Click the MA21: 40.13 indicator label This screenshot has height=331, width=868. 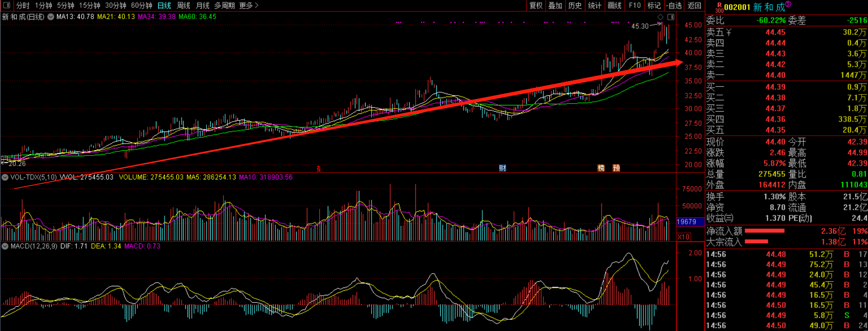coord(116,17)
